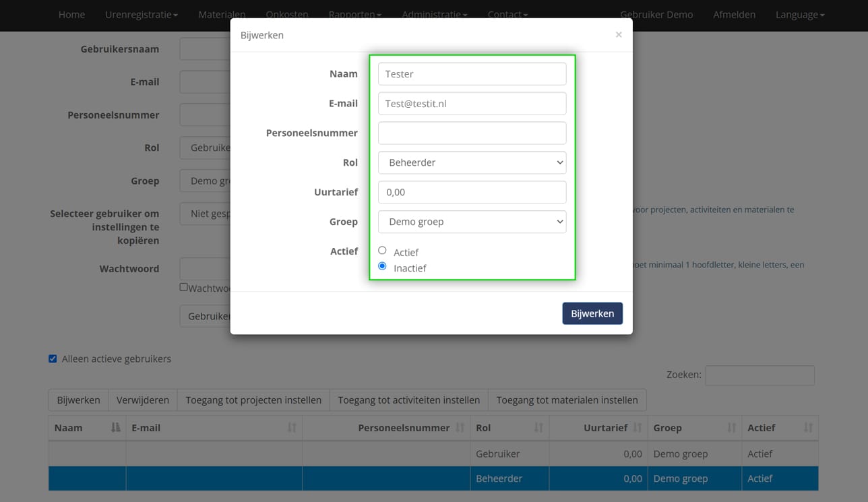Viewport: 868px width, 502px height.
Task: Click sort icon in E-mail column header
Action: coord(292,428)
